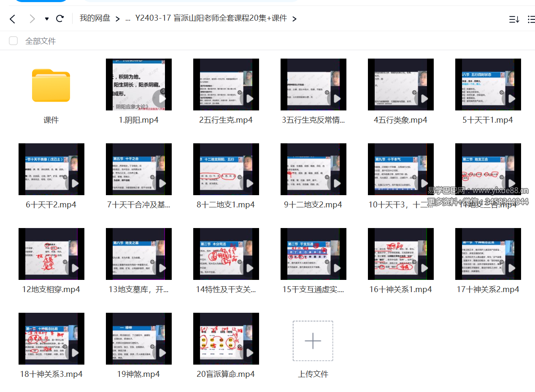Check the 全部文件 select-all checkbox
535x392 pixels.
point(13,41)
